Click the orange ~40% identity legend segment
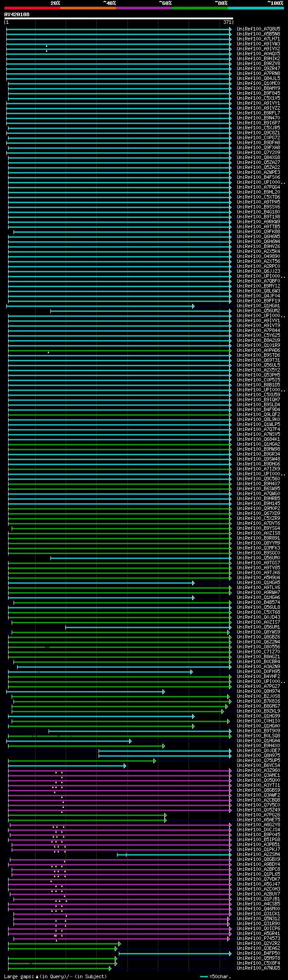Viewport: 288px width, 980px height. (x=88, y=8)
